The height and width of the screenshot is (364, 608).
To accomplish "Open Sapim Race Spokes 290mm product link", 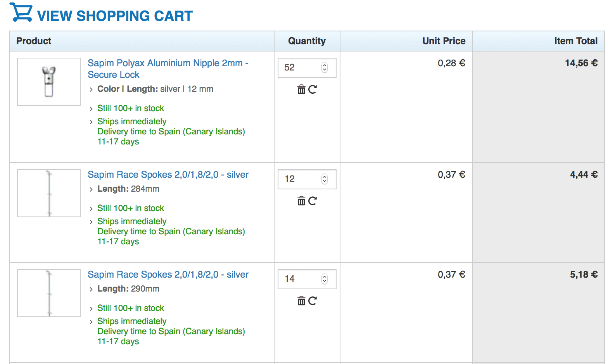I will [168, 275].
